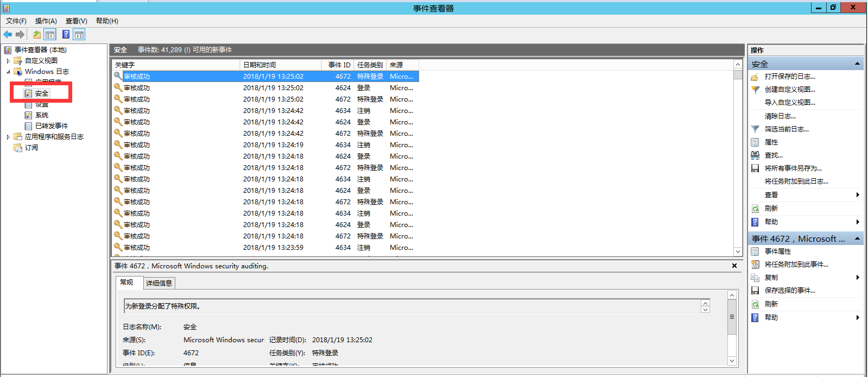Click the 筛选当前日志 filter icon
This screenshot has width=868, height=377.
[x=755, y=129]
